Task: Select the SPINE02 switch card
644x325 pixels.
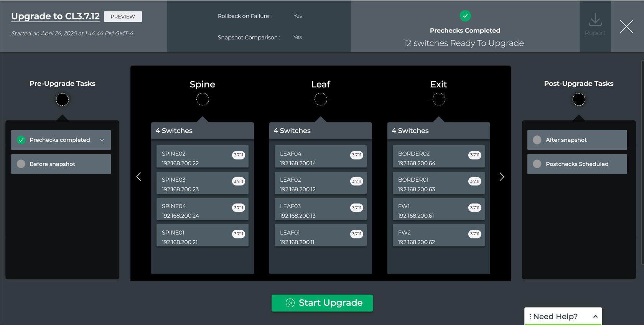Action: tap(202, 158)
